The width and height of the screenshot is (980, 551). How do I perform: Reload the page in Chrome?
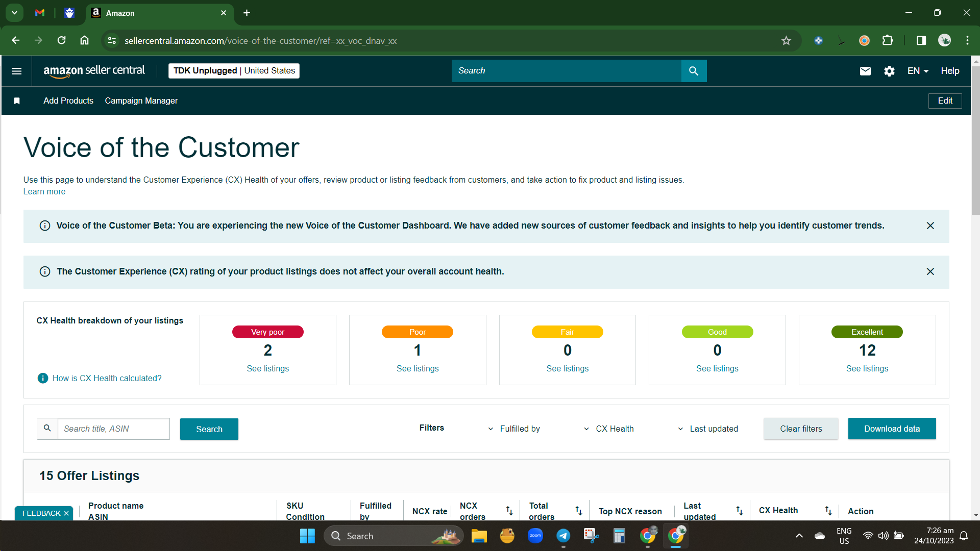tap(61, 40)
